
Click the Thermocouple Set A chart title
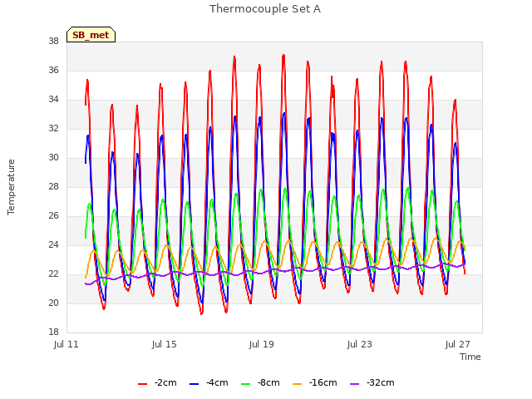coord(265,9)
